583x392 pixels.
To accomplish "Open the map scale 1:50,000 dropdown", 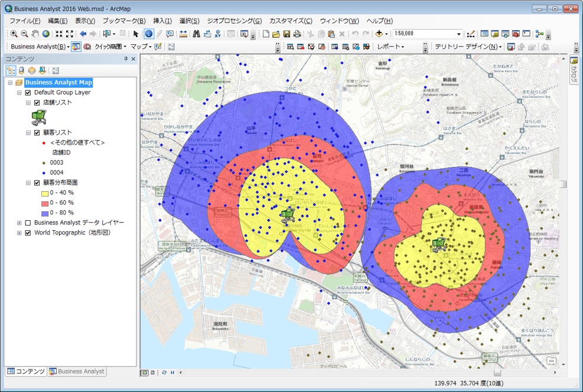I will (x=459, y=34).
